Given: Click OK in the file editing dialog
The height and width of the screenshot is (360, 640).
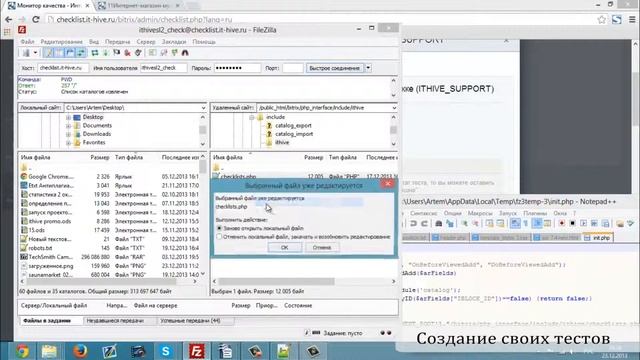Looking at the screenshot, I should (284, 247).
